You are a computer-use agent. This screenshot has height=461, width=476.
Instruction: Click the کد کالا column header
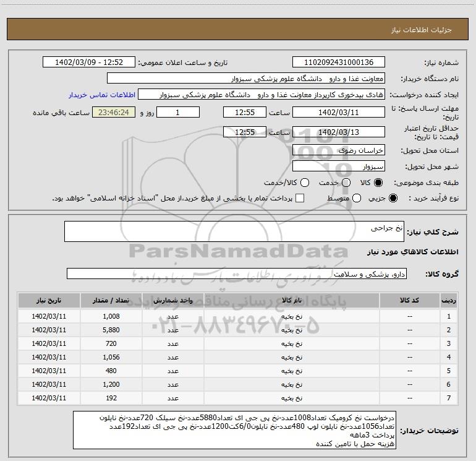[409, 301]
